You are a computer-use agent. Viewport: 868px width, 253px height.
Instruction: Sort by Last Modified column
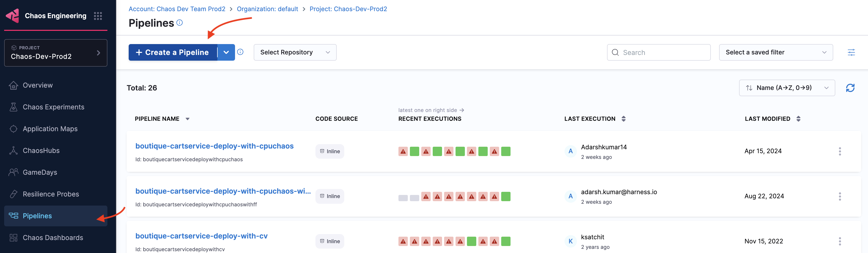798,119
